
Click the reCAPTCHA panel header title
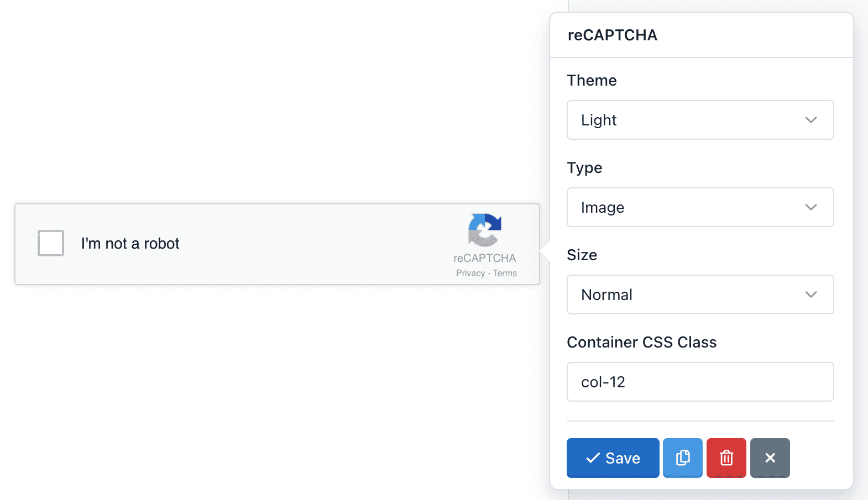point(612,35)
